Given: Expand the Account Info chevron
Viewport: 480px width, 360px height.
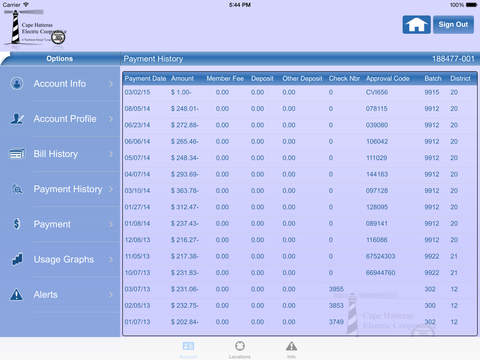Looking at the screenshot, I should pyautogui.click(x=111, y=84).
